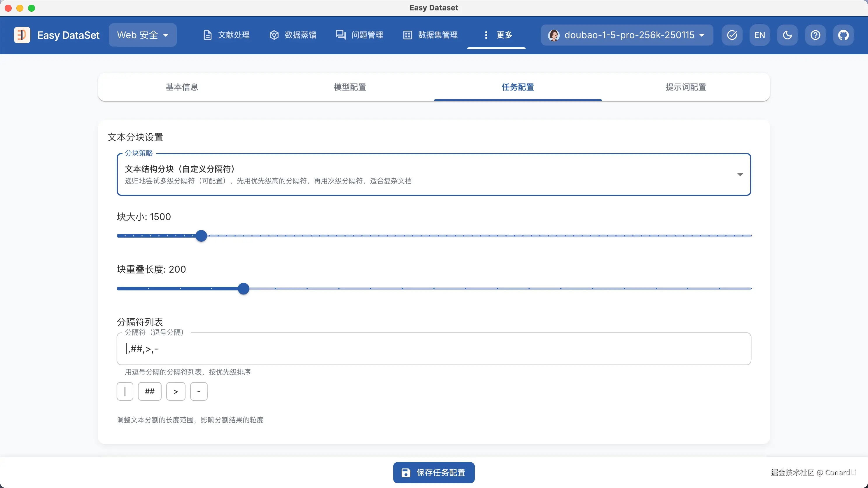Switch to the 提示词配置 tab

click(686, 87)
